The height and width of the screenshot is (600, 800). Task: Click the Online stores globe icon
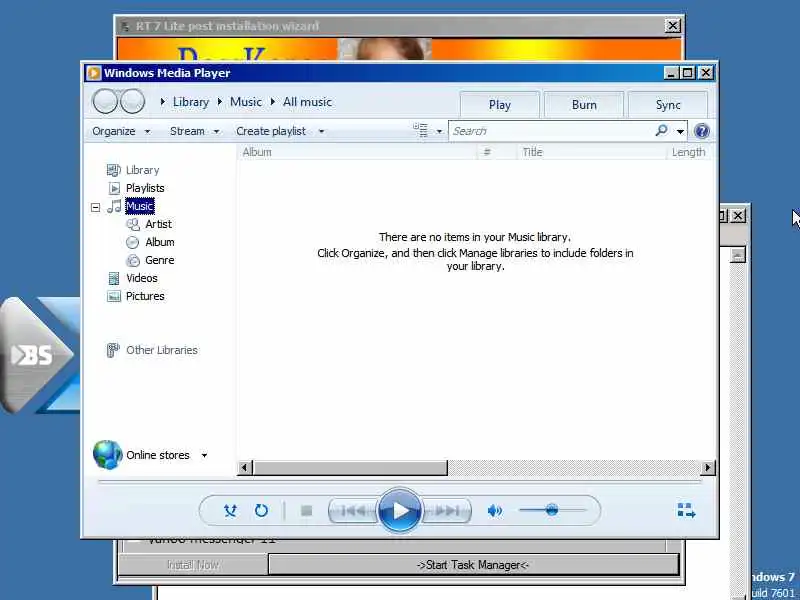pos(108,455)
